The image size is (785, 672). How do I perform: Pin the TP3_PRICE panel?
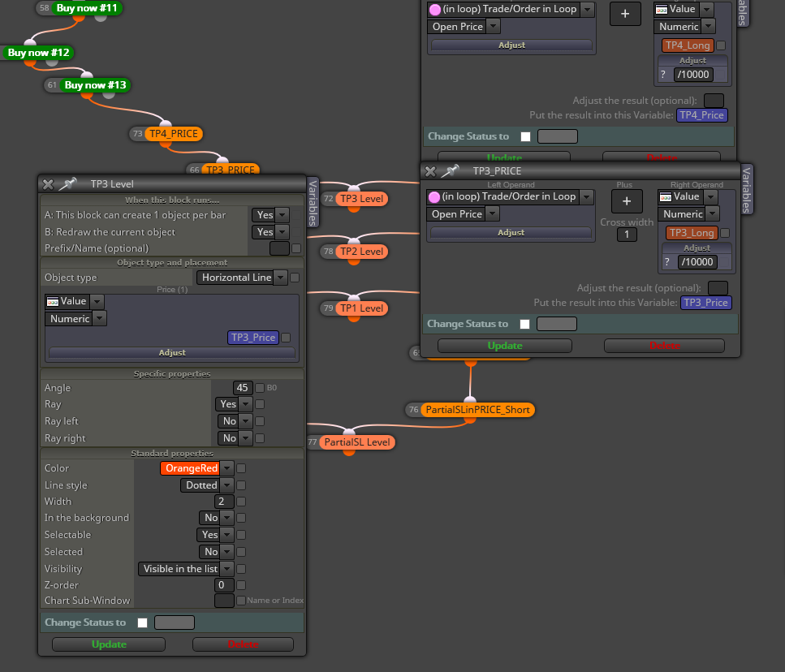click(x=450, y=171)
